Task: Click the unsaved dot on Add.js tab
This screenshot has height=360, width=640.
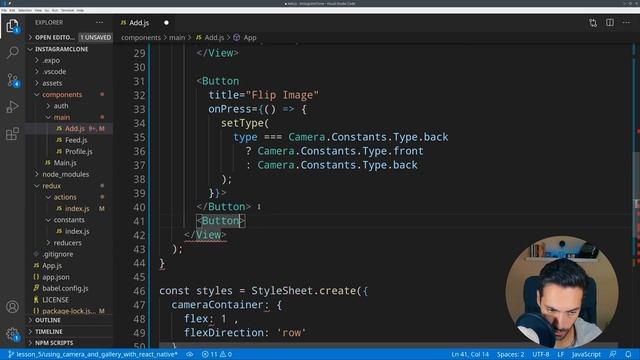Action: [166, 23]
